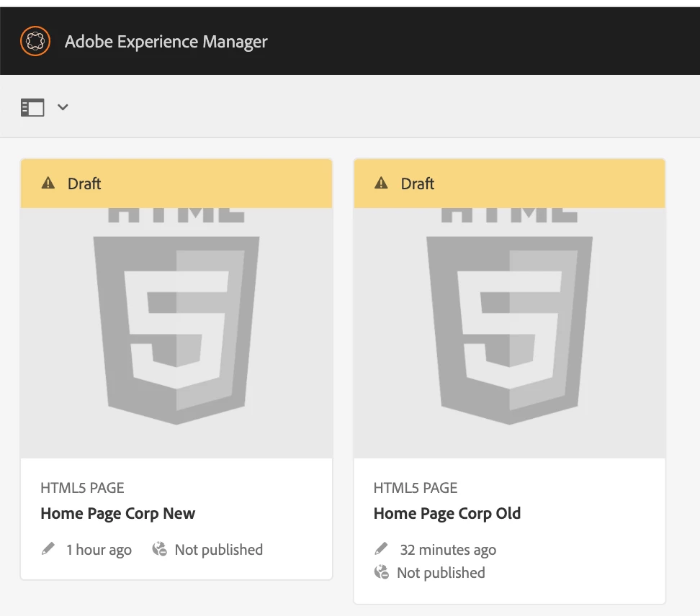Click 'Not published' status on Corp Old

441,573
